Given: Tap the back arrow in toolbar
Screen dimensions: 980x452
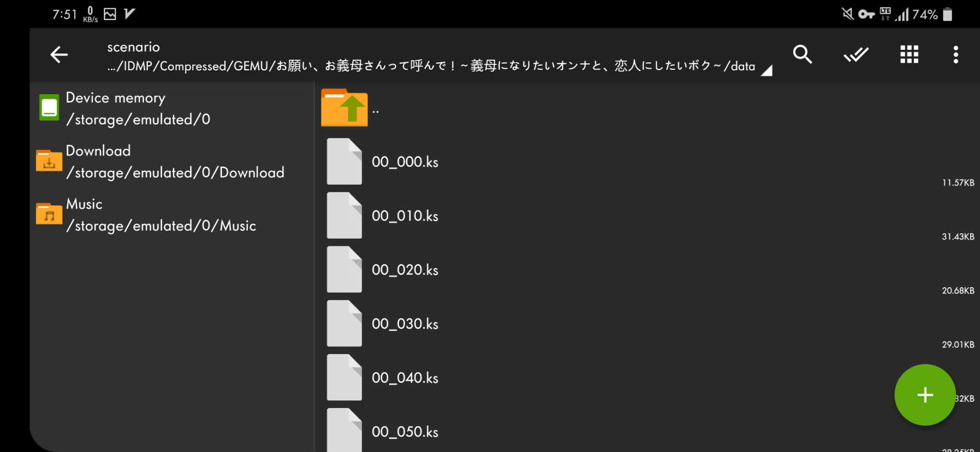Looking at the screenshot, I should (59, 55).
